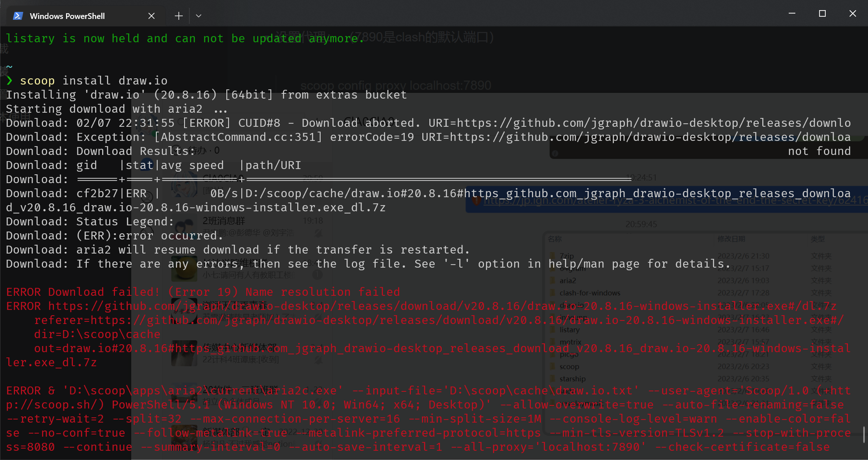Close the terminal window

(x=853, y=14)
